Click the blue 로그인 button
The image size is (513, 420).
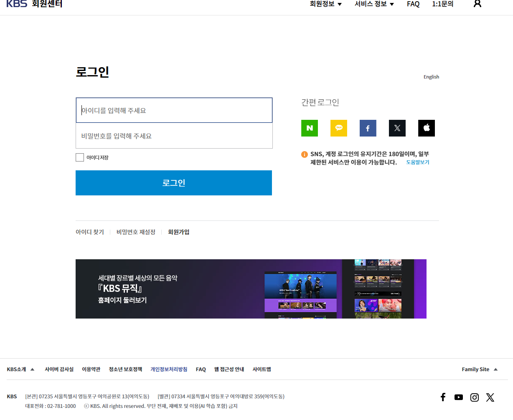[x=174, y=183]
